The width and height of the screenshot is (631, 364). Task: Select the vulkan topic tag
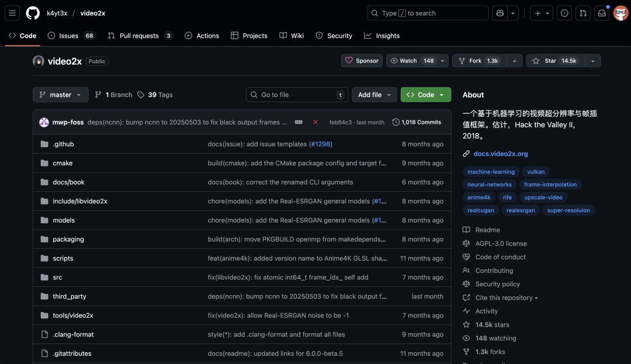pos(536,172)
